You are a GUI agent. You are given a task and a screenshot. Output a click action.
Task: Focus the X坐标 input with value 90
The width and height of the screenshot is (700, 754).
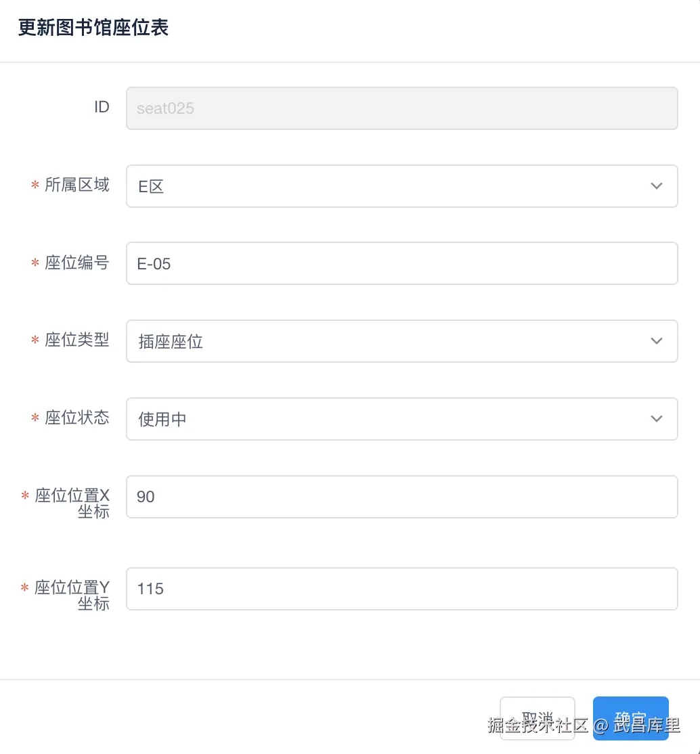(x=401, y=497)
